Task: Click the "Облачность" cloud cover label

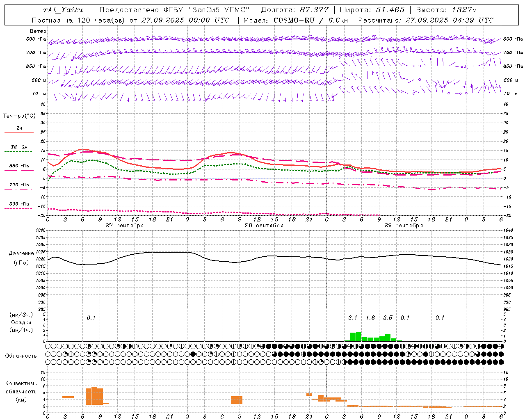Action: [x=21, y=356]
